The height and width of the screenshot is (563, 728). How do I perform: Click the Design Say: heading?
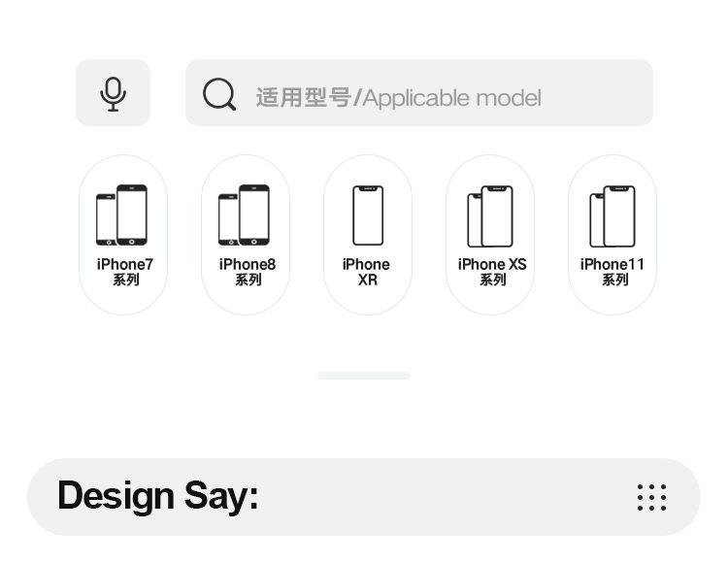click(x=158, y=496)
